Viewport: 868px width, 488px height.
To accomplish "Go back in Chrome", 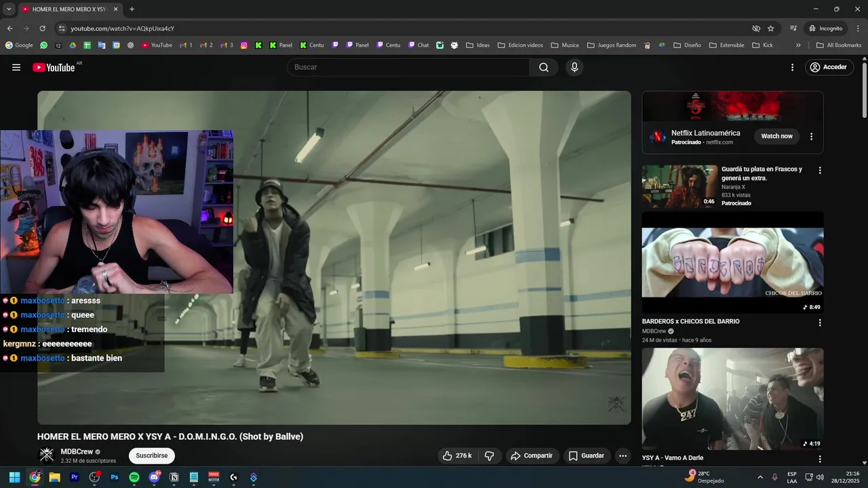I will [9, 28].
